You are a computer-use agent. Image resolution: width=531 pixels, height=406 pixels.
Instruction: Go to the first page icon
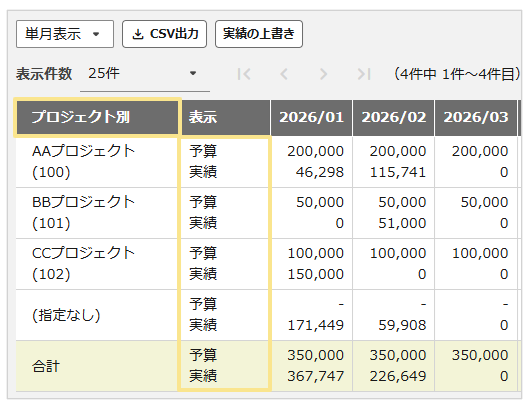(x=244, y=74)
